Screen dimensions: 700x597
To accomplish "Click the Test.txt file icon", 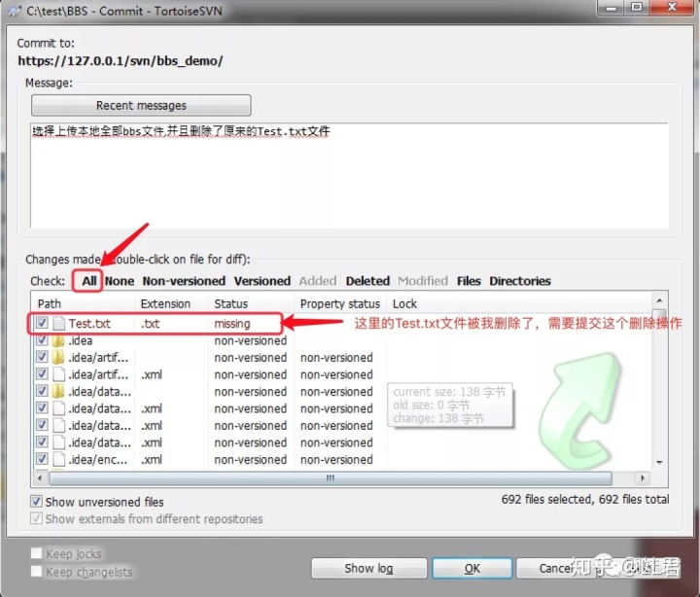I will pos(58,323).
